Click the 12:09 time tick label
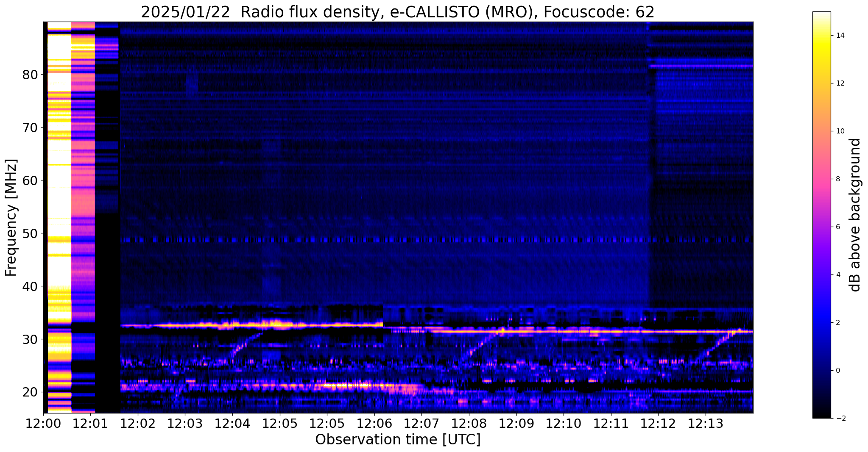The width and height of the screenshot is (868, 452). [x=516, y=424]
